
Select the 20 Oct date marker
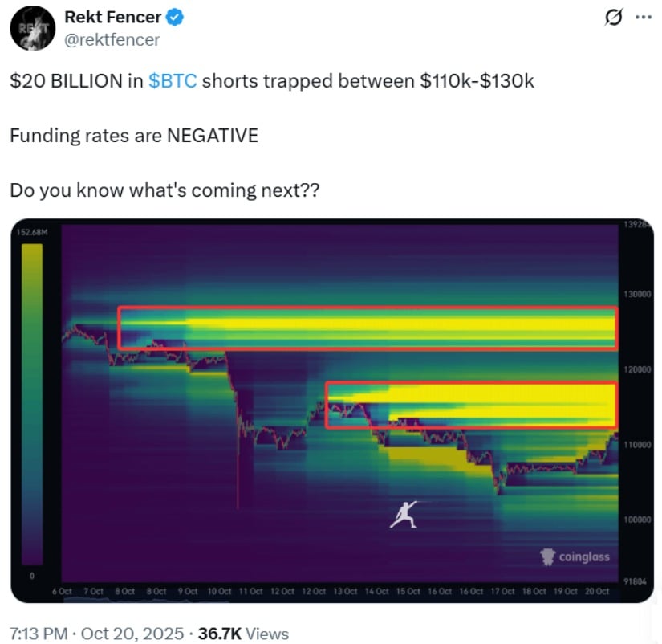point(597,591)
